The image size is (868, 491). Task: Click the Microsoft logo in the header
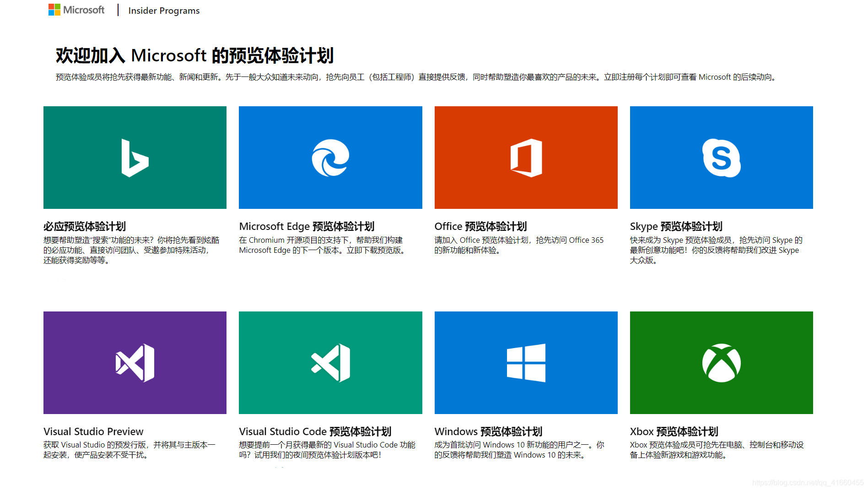point(76,10)
